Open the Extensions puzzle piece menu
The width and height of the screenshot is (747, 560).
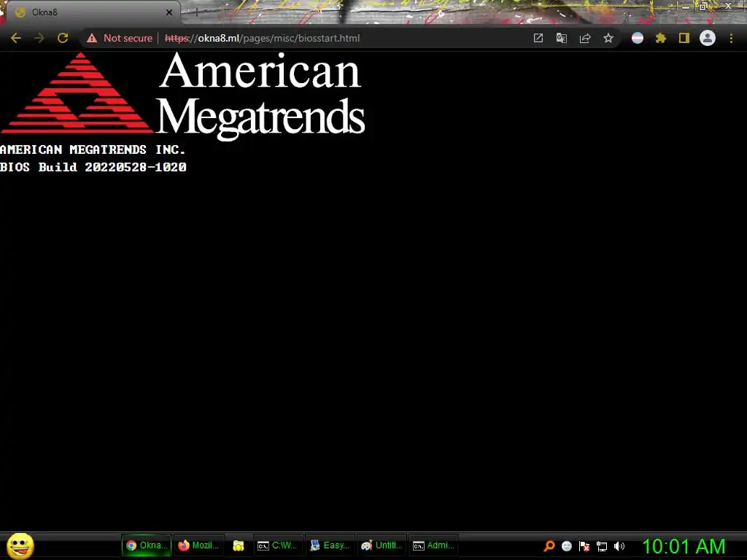661,38
